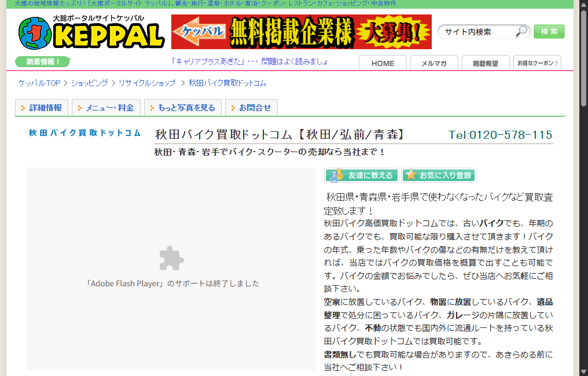
Task: Click the subtitle 秋田・青森・岩手でバイク・スクーターの売却
Action: click(x=270, y=152)
